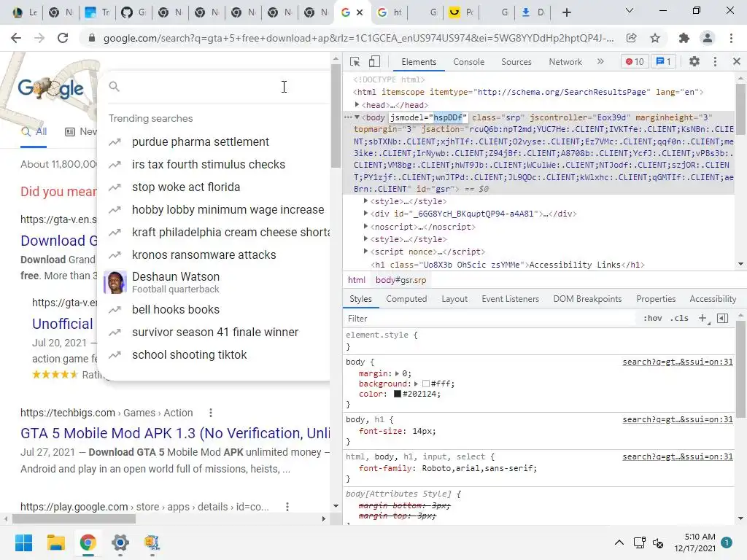Viewport: 747px width, 560px height.
Task: Open the Layout tab
Action: 454,299
